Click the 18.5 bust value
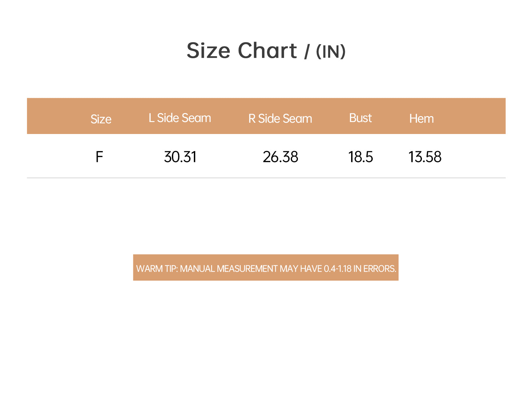Viewport: 532px width, 399px height. pos(361,157)
